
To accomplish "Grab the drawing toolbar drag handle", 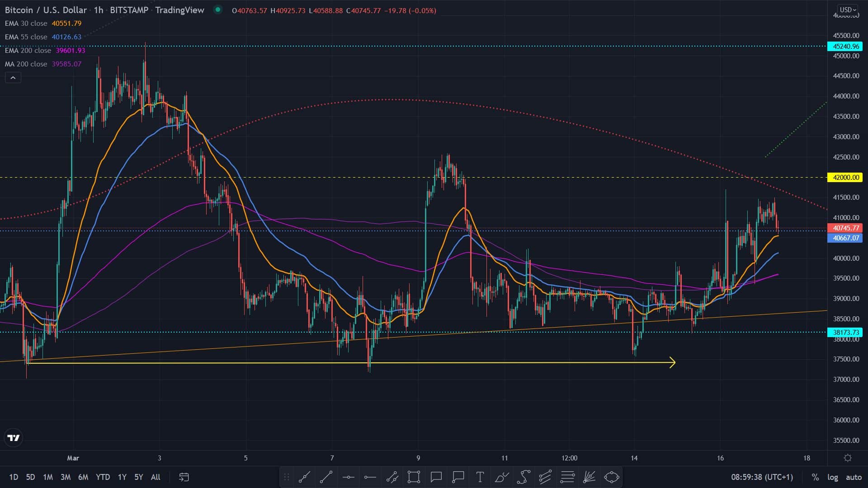I will coord(287,477).
